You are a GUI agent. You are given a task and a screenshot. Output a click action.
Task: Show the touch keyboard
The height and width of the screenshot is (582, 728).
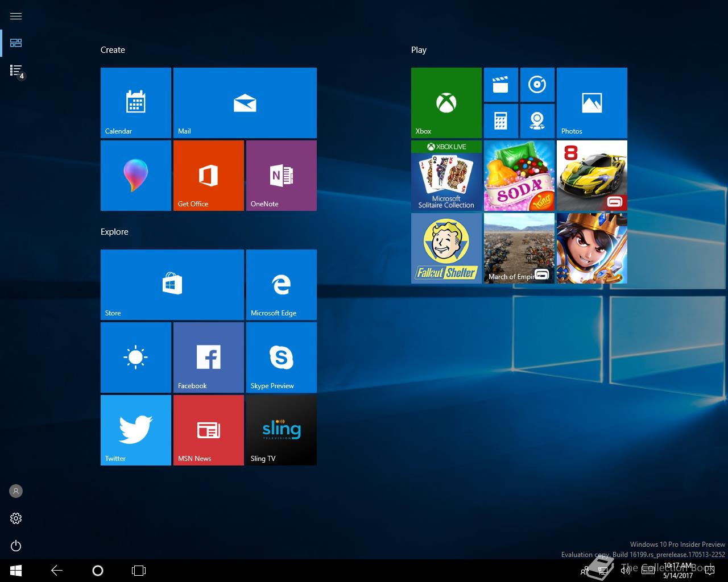pyautogui.click(x=648, y=571)
